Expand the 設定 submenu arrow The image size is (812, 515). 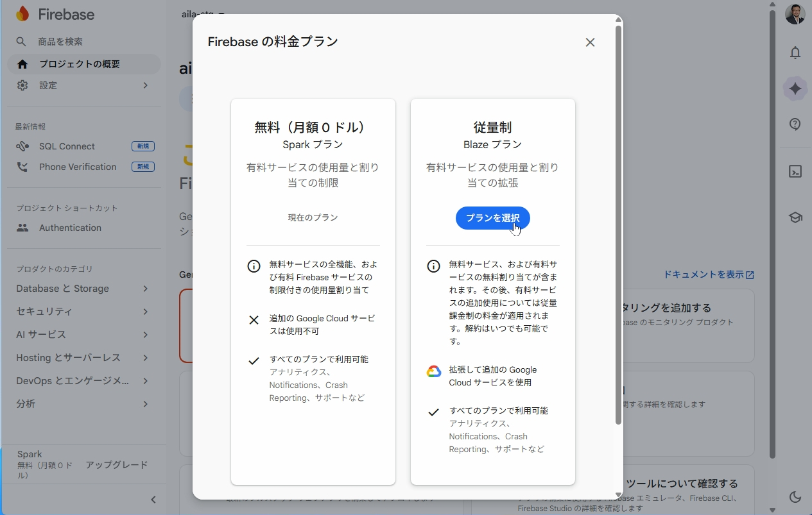(x=146, y=85)
